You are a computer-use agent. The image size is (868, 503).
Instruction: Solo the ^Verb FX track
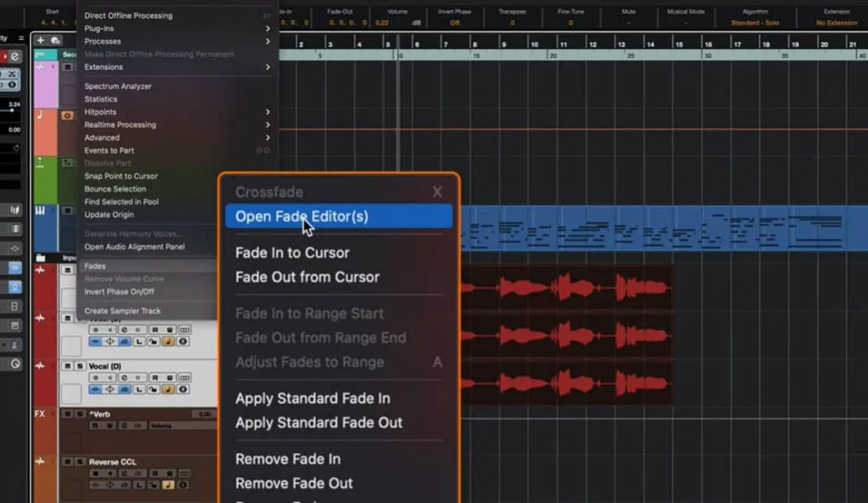(80, 415)
